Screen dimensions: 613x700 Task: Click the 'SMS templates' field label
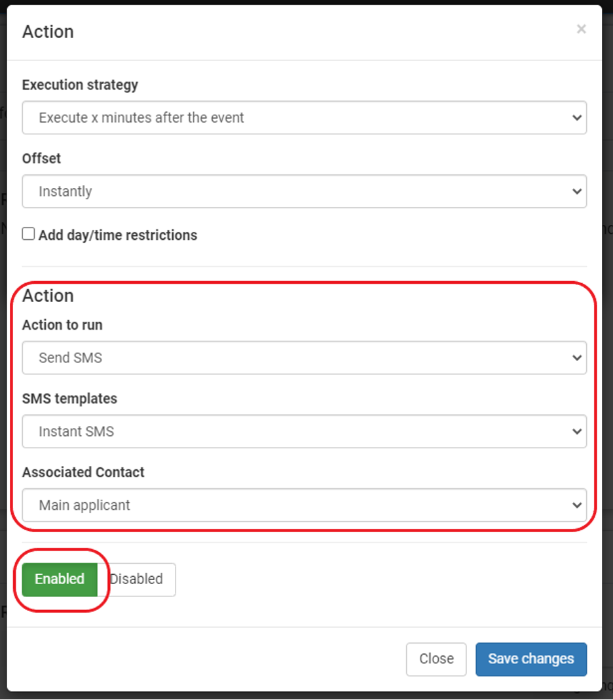(69, 399)
